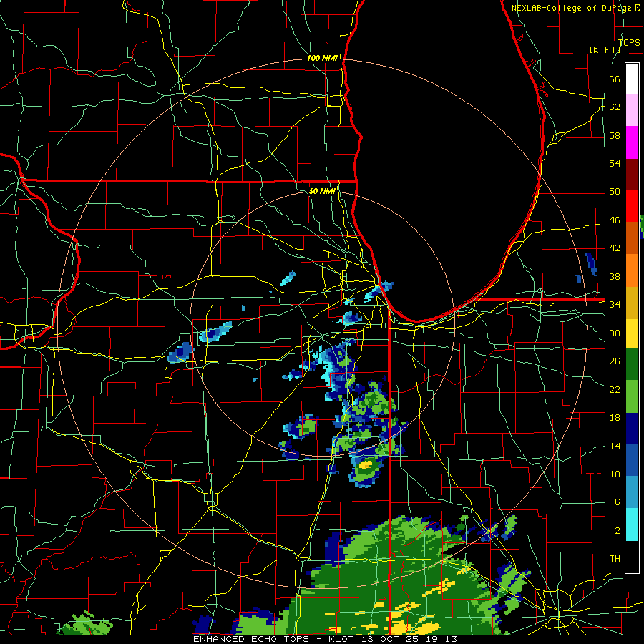The height and width of the screenshot is (644, 644).
Task: Click the white swatch in the tops legend
Action: (632, 79)
